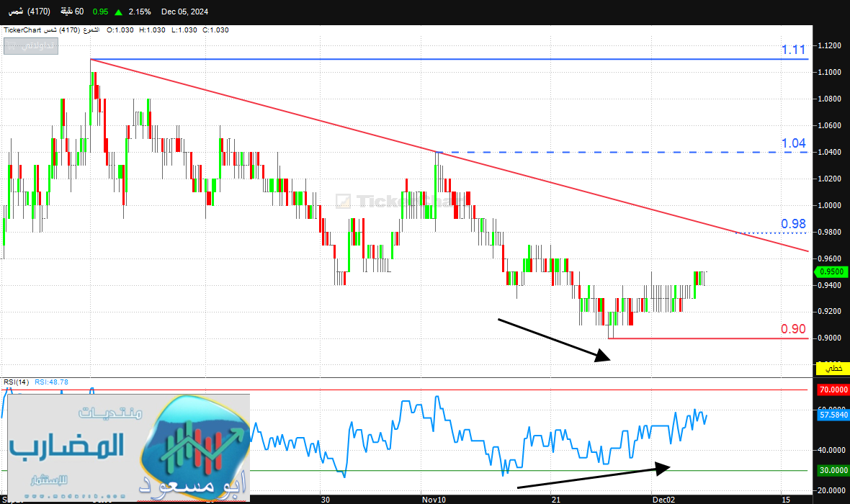Click the 1.1200 price axis label
The width and height of the screenshot is (850, 504).
[829, 45]
